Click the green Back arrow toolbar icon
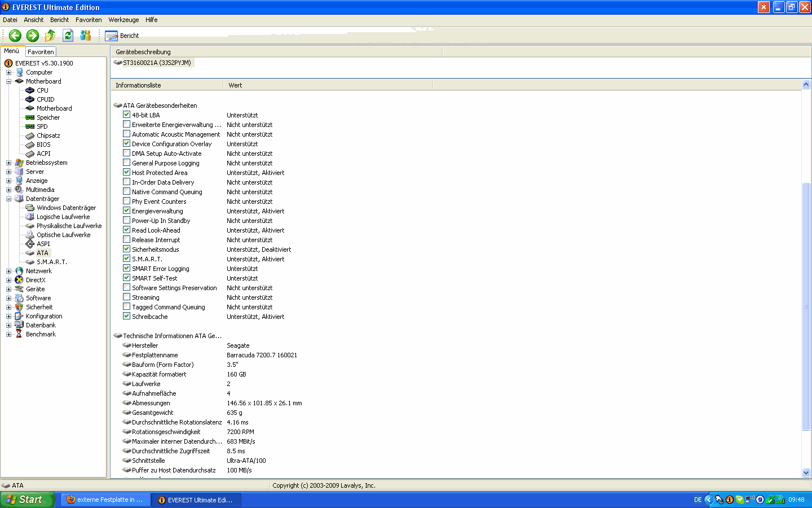Viewport: 812px width, 508px height. 15,36
